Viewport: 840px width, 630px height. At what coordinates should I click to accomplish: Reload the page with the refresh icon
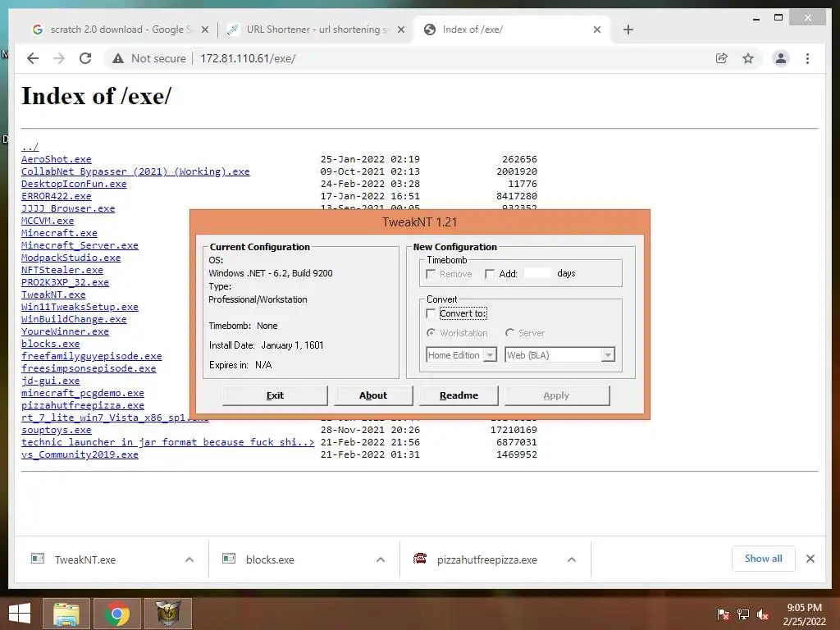point(85,58)
